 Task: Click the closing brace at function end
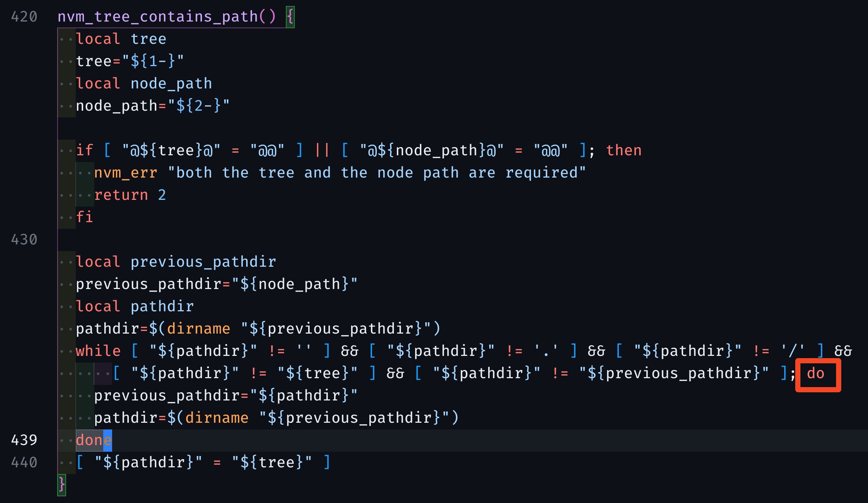[x=62, y=485]
